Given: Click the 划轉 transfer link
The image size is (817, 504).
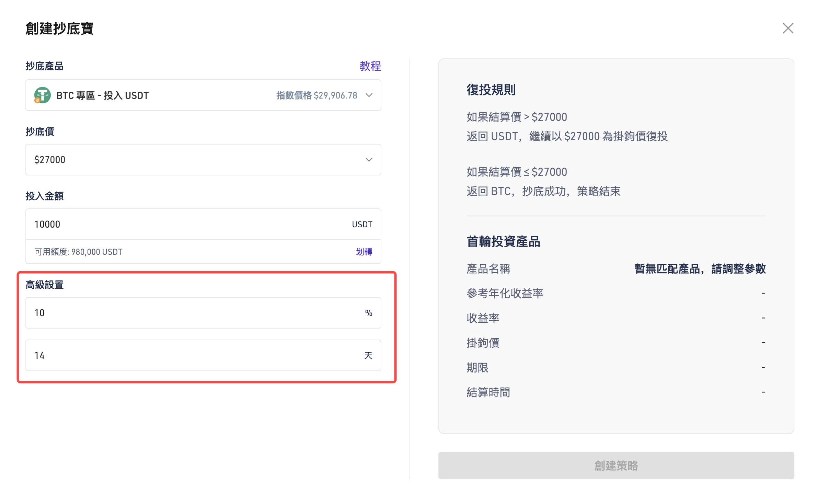Looking at the screenshot, I should 364,252.
